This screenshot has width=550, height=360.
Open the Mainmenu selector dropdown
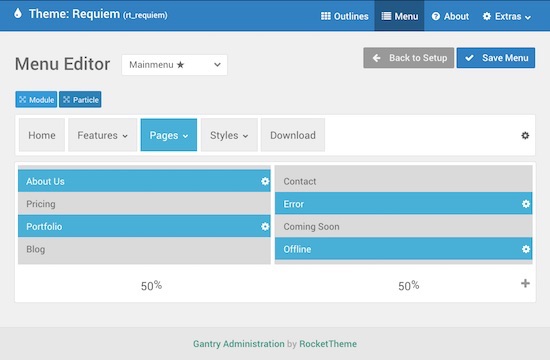coord(174,65)
